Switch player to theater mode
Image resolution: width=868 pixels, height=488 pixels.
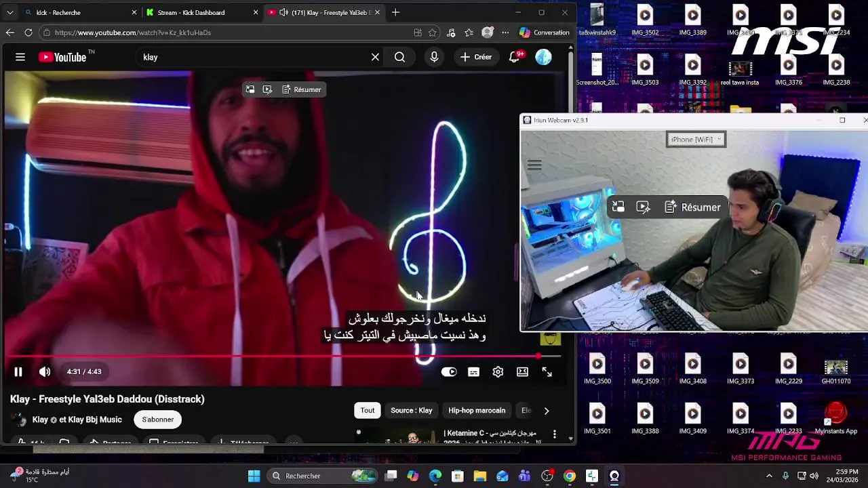(x=522, y=371)
